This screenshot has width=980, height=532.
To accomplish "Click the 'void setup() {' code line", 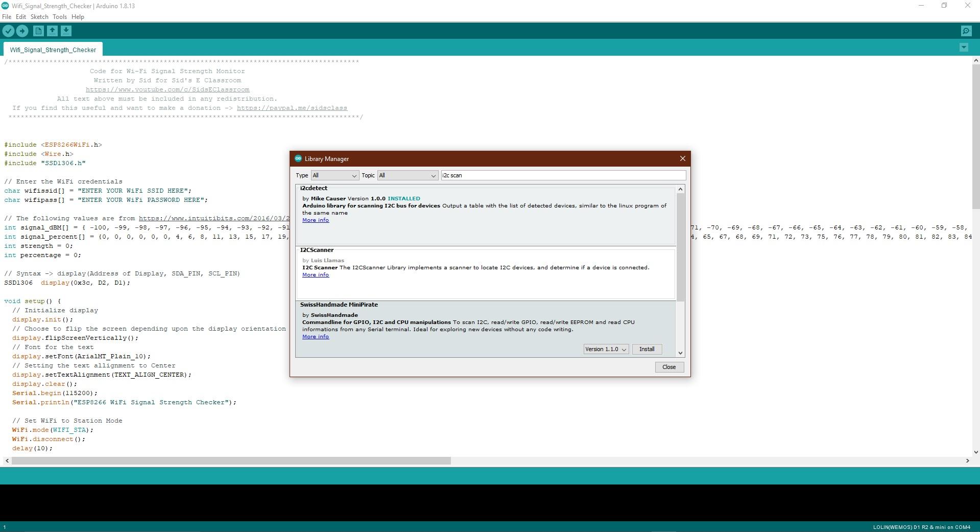I will coord(33,301).
